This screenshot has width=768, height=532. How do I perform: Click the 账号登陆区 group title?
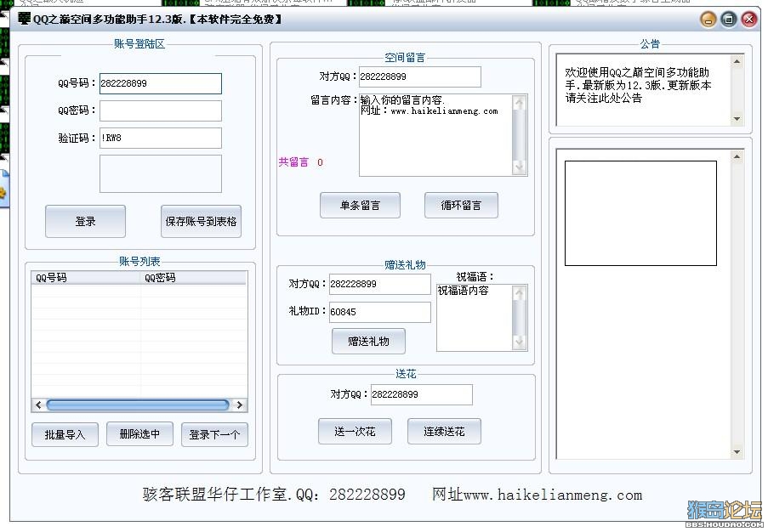139,44
